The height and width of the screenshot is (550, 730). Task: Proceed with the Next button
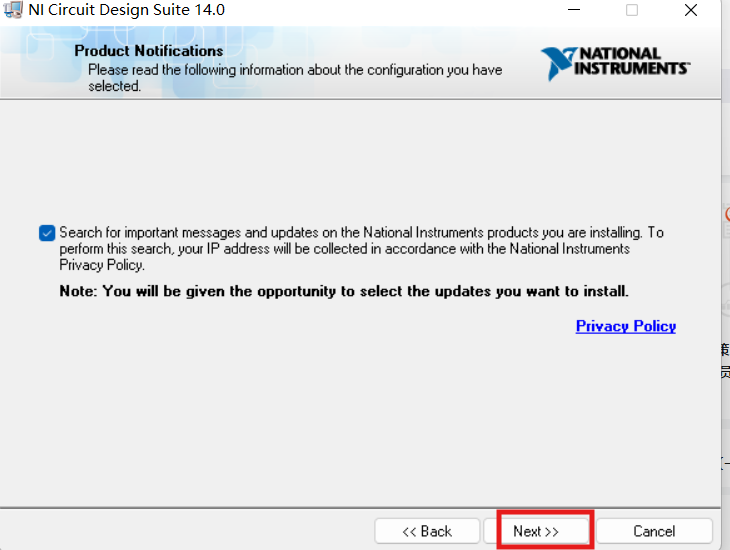click(536, 531)
